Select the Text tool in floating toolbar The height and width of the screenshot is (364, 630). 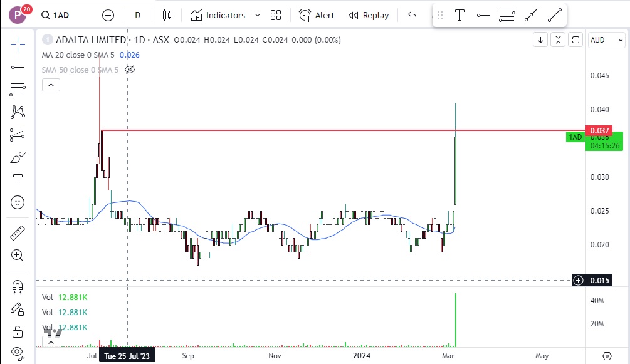459,15
